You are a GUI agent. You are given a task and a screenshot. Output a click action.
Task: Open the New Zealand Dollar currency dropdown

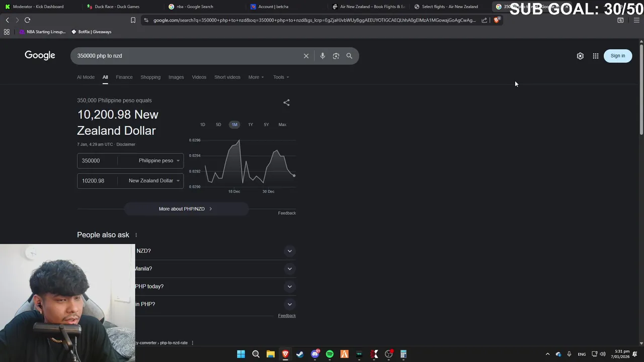(154, 180)
